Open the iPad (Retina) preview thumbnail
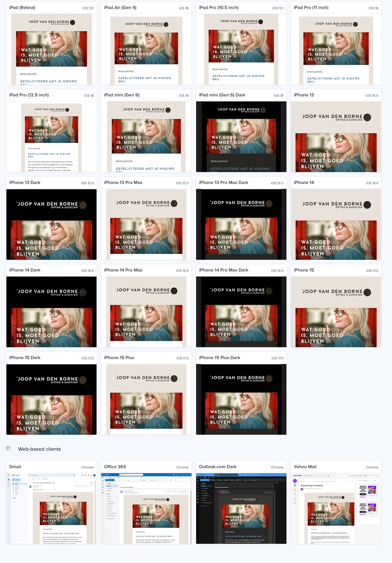This screenshot has height=563, width=392. (x=51, y=49)
